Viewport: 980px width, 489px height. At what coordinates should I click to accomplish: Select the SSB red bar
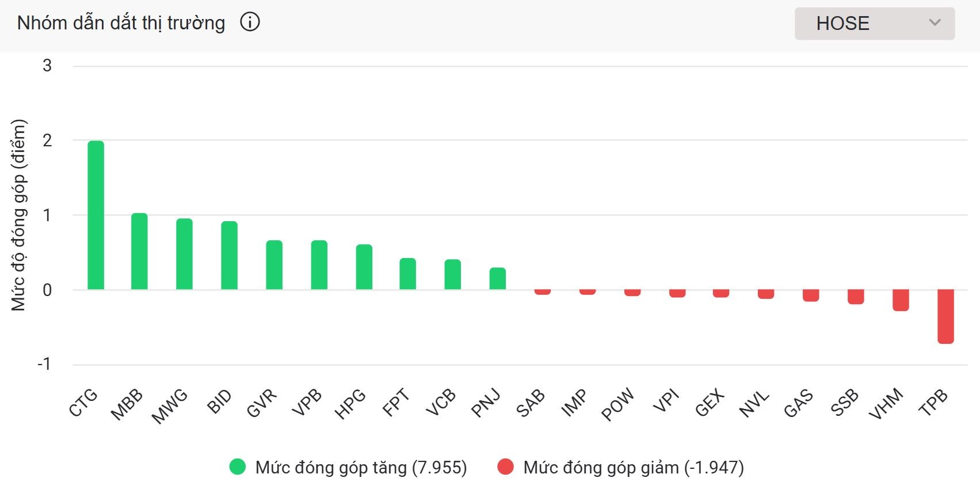click(x=856, y=297)
